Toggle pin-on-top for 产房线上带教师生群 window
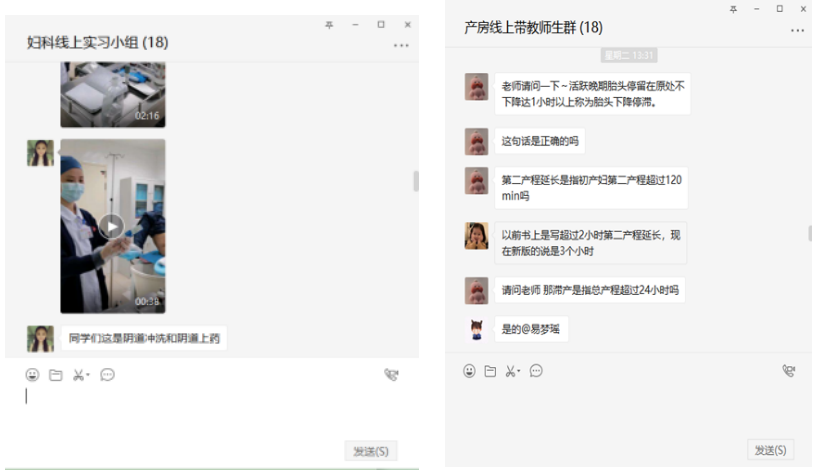Viewport: 813px width, 474px height. [733, 9]
